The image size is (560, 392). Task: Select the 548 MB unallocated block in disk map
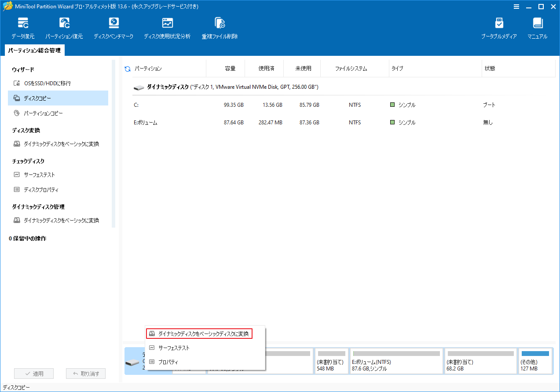[x=332, y=361]
